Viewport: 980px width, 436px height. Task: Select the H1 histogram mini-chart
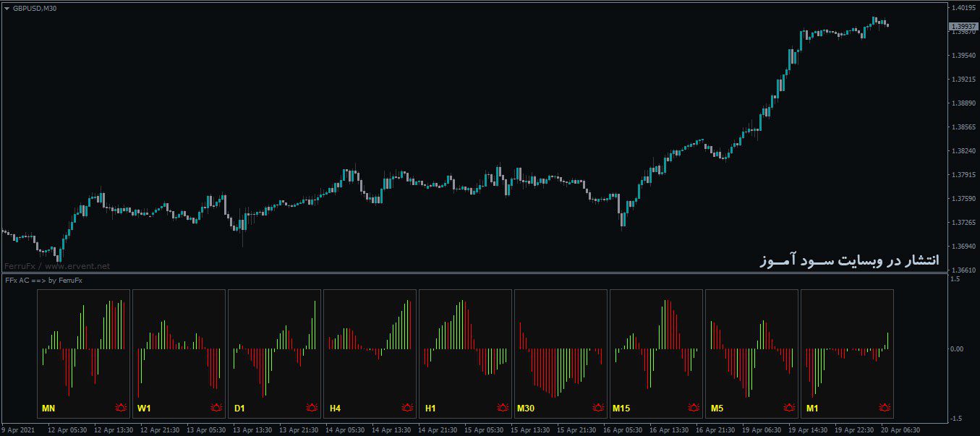click(465, 354)
